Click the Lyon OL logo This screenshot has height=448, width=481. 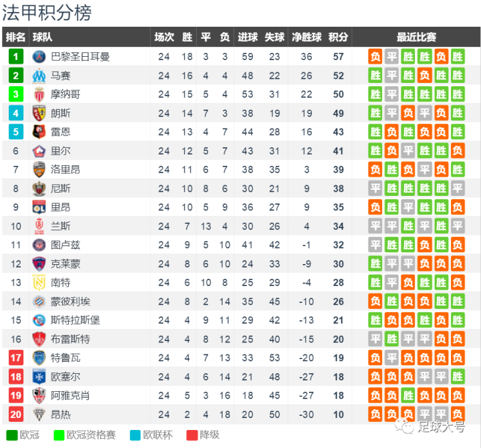click(x=39, y=207)
